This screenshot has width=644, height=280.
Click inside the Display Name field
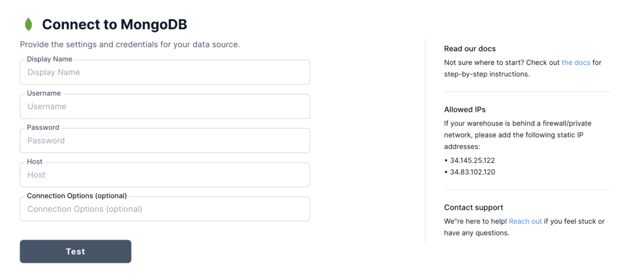[x=165, y=72]
